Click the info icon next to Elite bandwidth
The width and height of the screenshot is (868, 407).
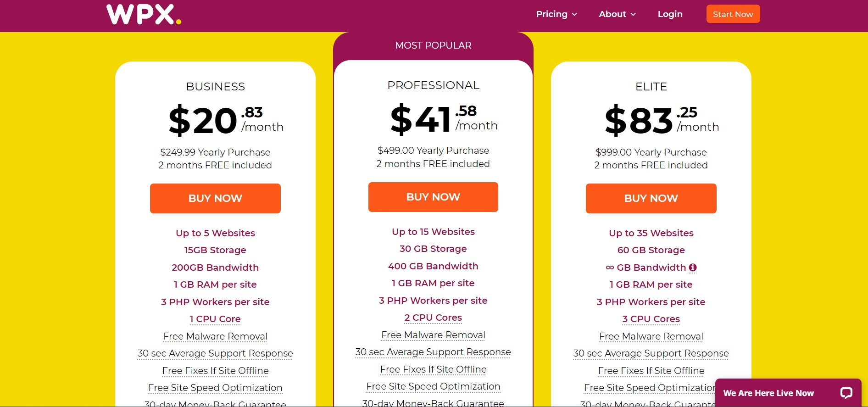(x=693, y=267)
